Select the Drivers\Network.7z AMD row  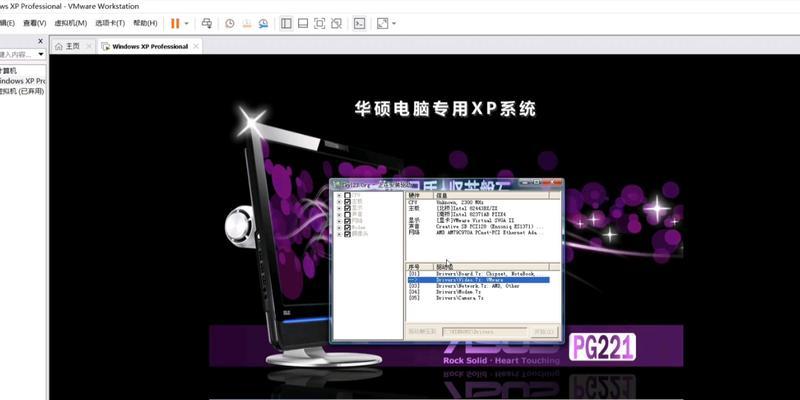479,286
